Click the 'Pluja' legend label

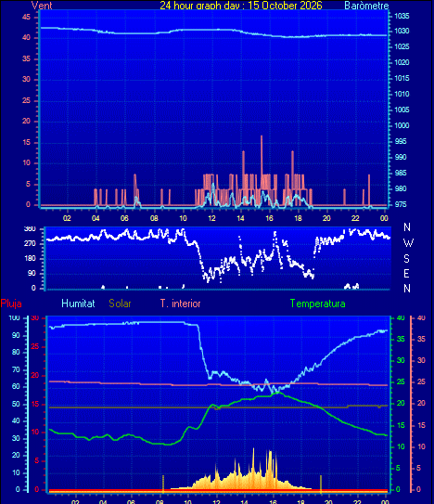pyautogui.click(x=11, y=304)
